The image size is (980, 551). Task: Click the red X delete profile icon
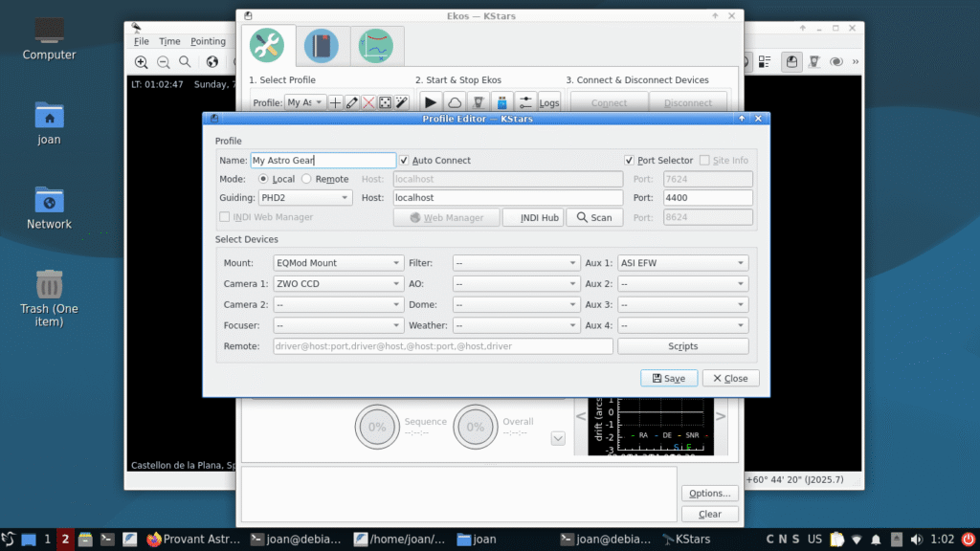367,102
